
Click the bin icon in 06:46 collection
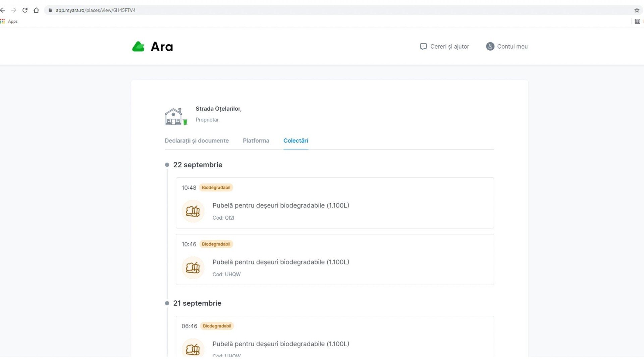tap(193, 349)
